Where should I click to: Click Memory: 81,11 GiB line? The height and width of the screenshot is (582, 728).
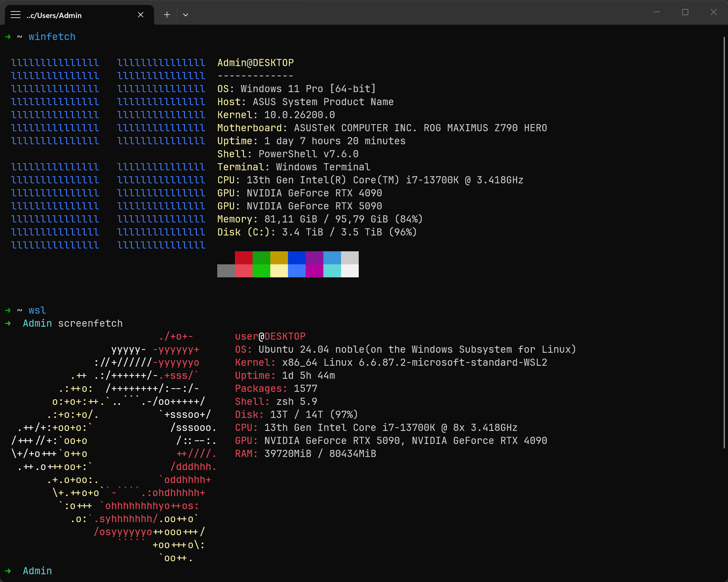pos(320,219)
